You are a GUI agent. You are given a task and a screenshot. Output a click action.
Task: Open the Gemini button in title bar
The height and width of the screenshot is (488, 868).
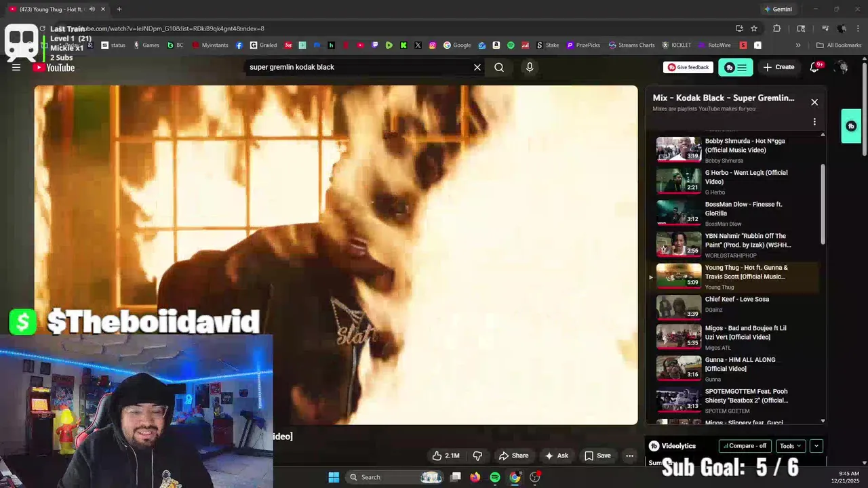click(x=778, y=9)
